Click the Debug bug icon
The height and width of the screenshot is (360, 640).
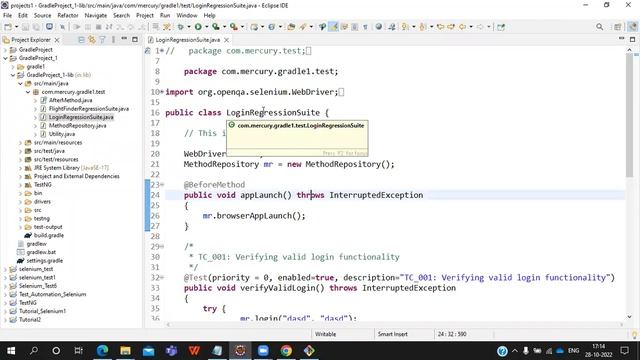coord(180,27)
